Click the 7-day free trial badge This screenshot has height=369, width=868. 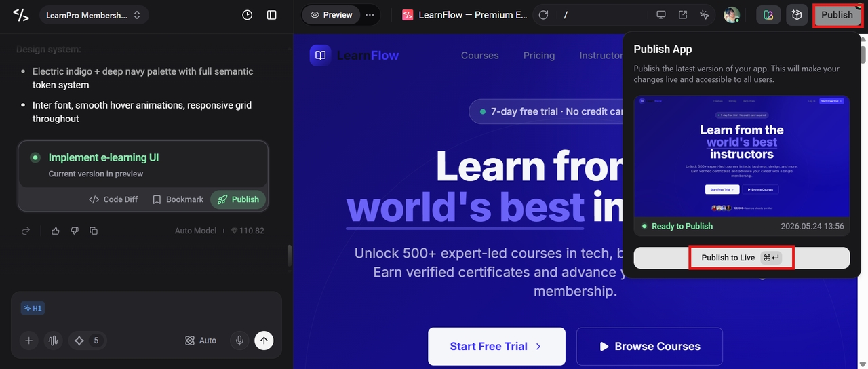pyautogui.click(x=547, y=111)
